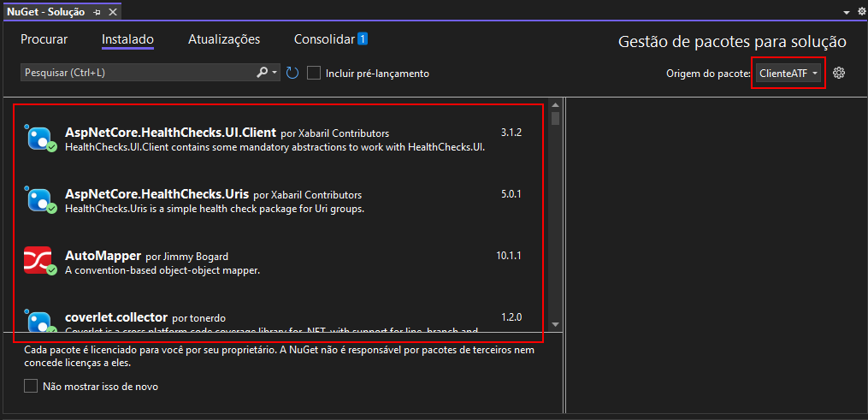Image resolution: width=868 pixels, height=420 pixels.
Task: Click the HealthChecks.UI.Client mandatory abstractions description
Action: [x=275, y=147]
